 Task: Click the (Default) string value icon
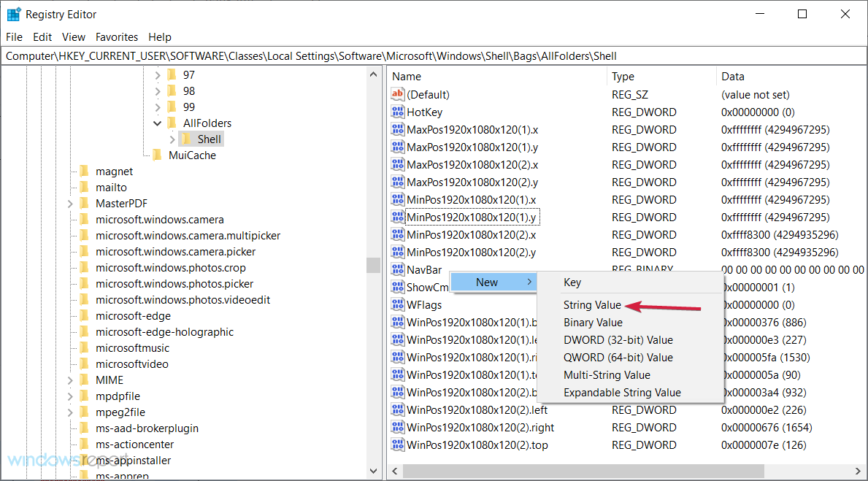tap(397, 94)
